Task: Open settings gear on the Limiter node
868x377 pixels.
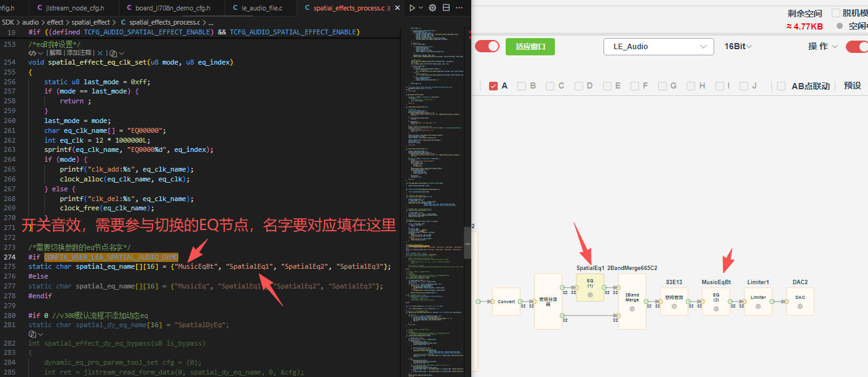Action: [x=758, y=306]
